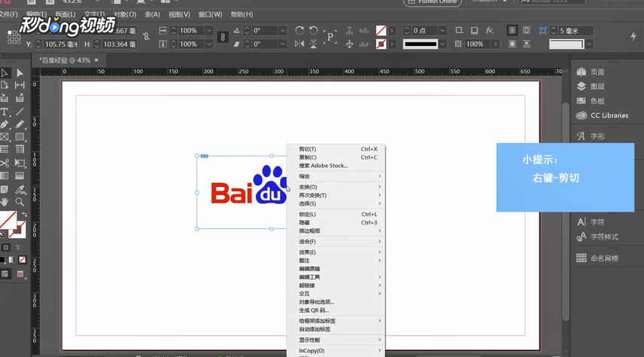Toggle wrap around bounding box
The width and height of the screenshot is (644, 357).
tap(526, 30)
